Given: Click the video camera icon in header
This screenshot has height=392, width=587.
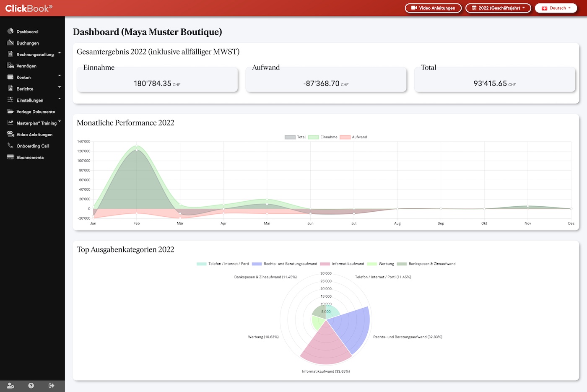Looking at the screenshot, I should [x=414, y=8].
